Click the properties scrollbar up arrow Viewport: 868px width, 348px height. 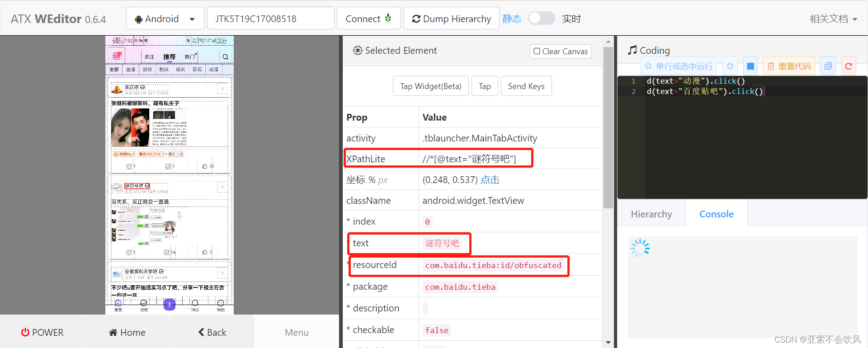[608, 42]
